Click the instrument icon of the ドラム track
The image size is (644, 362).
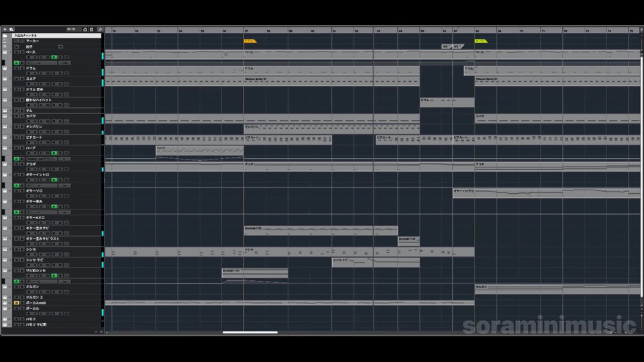5,68
